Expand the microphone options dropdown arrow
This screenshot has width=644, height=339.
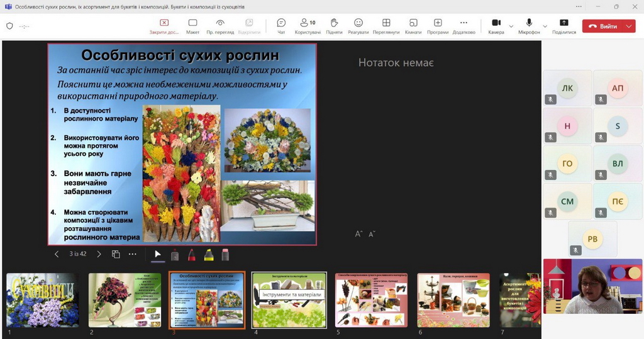click(x=545, y=26)
